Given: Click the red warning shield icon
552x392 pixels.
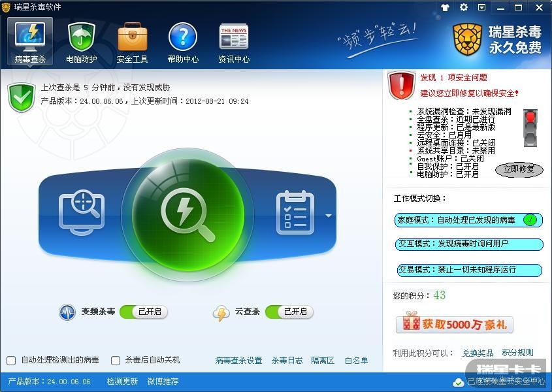Looking at the screenshot, I should pyautogui.click(x=401, y=85).
